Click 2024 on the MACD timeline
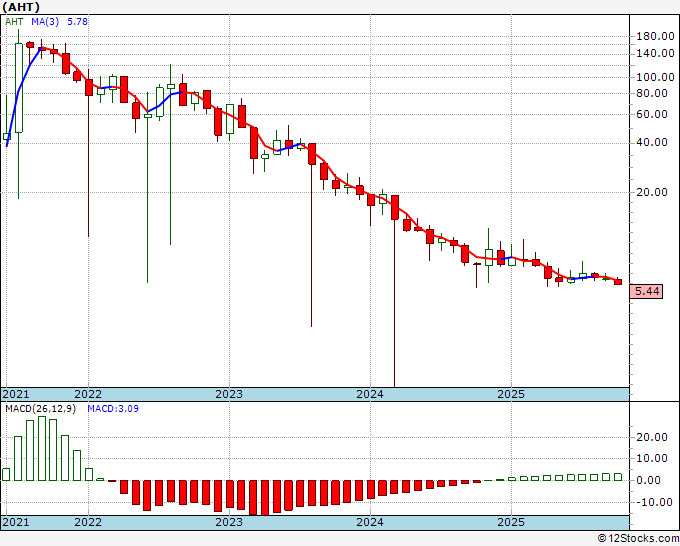Screen dimensions: 680x546 pyautogui.click(x=370, y=522)
